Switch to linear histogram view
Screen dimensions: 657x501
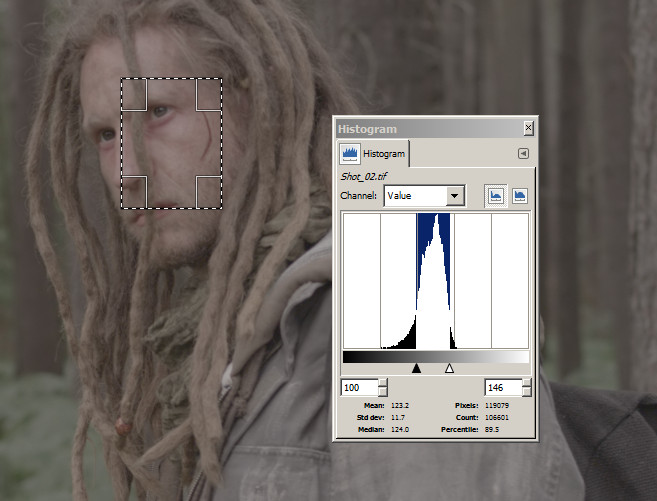495,196
